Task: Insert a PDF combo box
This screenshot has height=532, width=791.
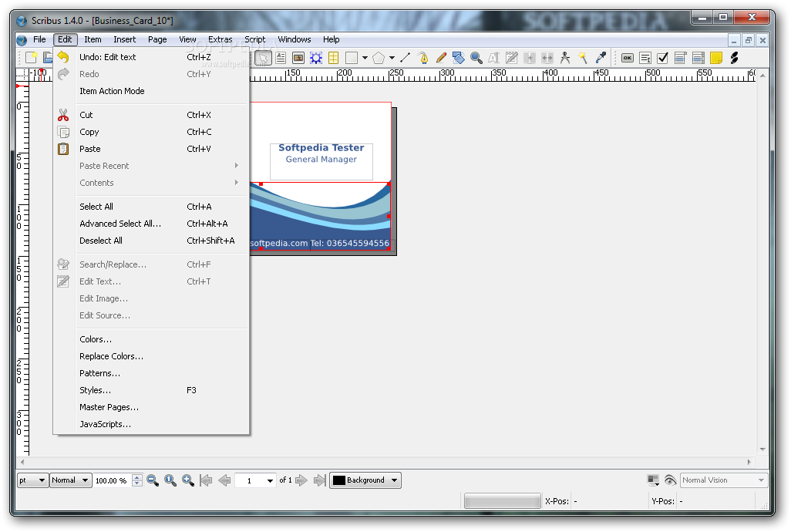Action: click(x=681, y=58)
